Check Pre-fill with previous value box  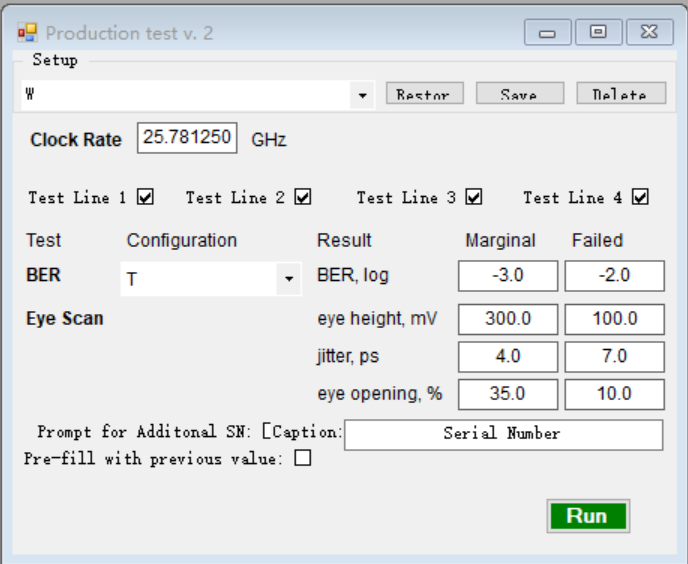pyautogui.click(x=302, y=459)
